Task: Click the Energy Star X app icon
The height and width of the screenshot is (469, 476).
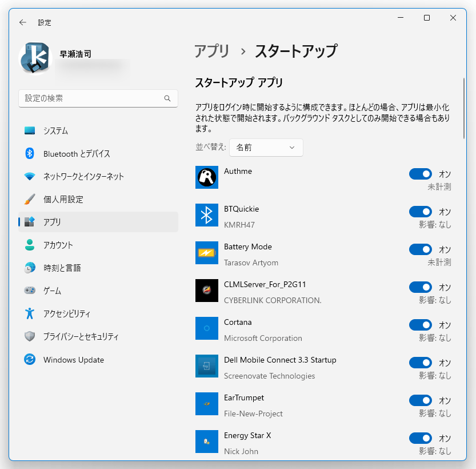Action: click(x=207, y=442)
